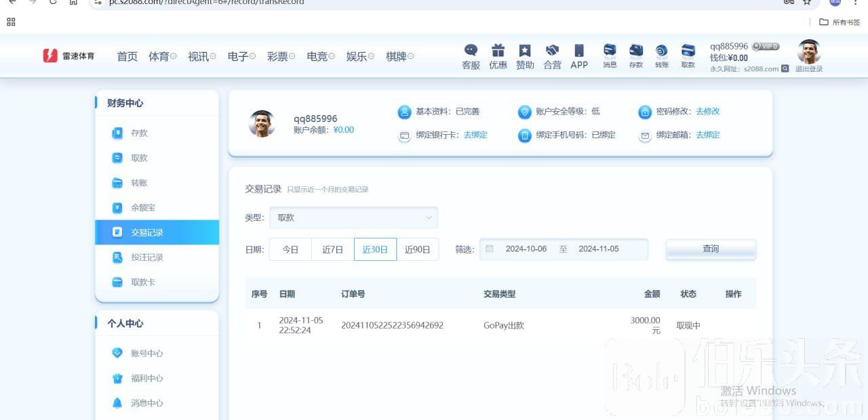The height and width of the screenshot is (420, 868).
Task: Click the browser home button
Action: tap(73, 2)
